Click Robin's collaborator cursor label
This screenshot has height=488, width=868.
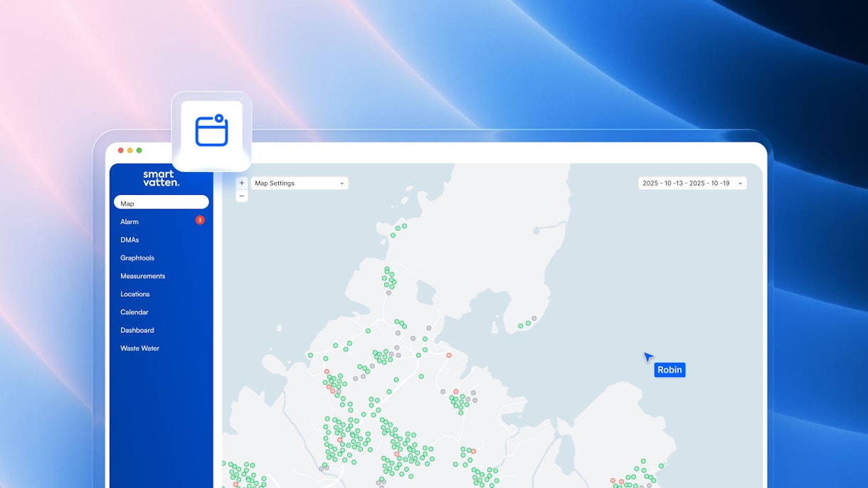pos(669,369)
